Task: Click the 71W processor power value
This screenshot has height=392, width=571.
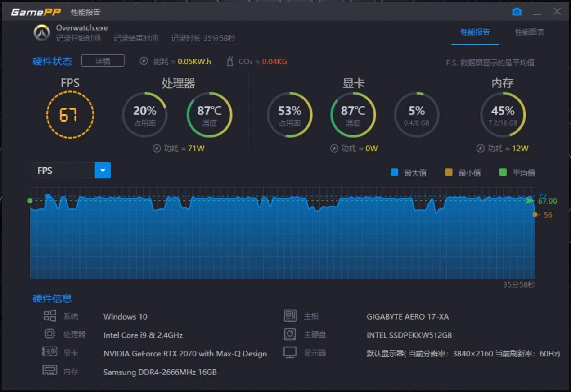Action: click(197, 148)
